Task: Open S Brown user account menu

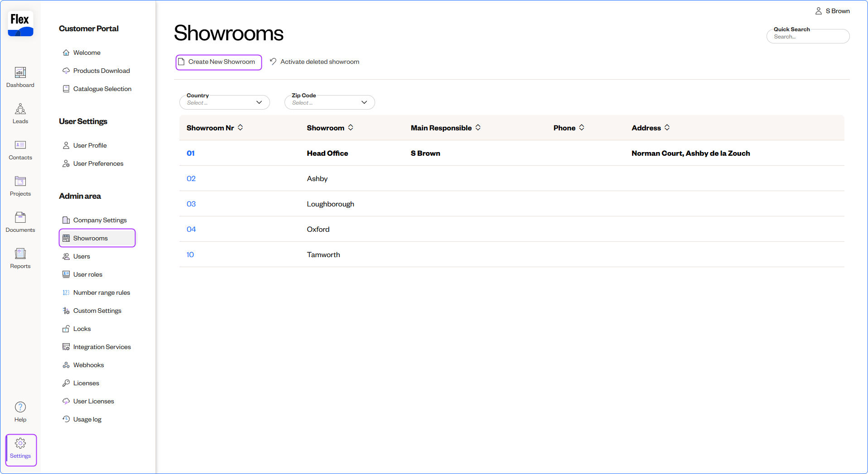Action: 833,11
